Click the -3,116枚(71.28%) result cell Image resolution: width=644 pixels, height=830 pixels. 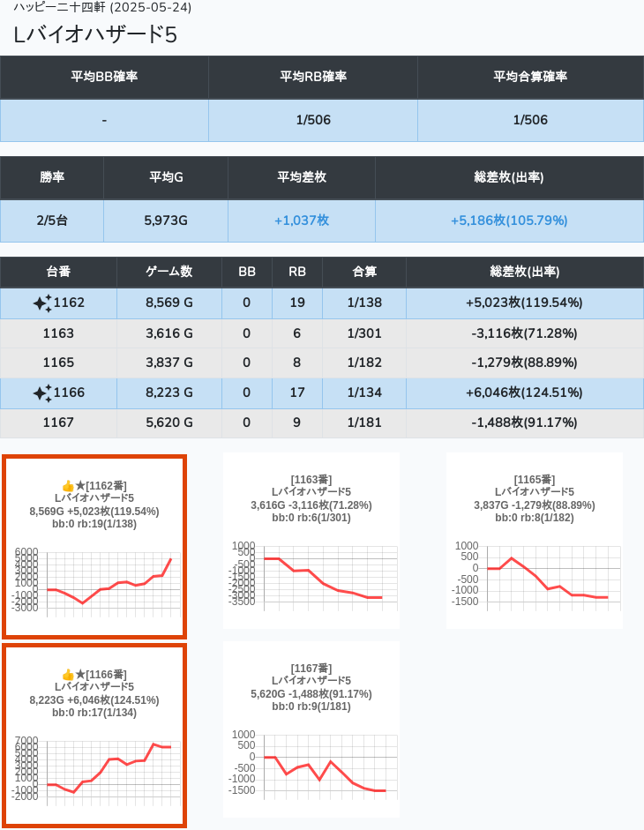click(525, 333)
